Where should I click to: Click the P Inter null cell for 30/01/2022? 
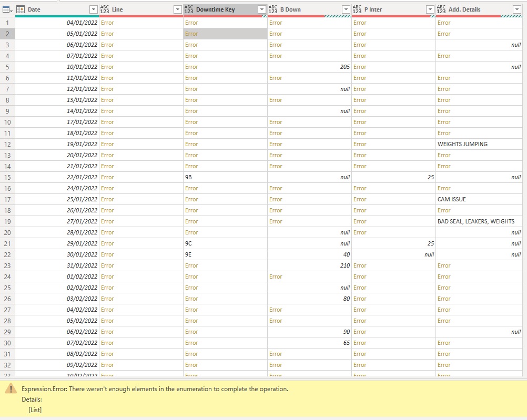point(393,255)
